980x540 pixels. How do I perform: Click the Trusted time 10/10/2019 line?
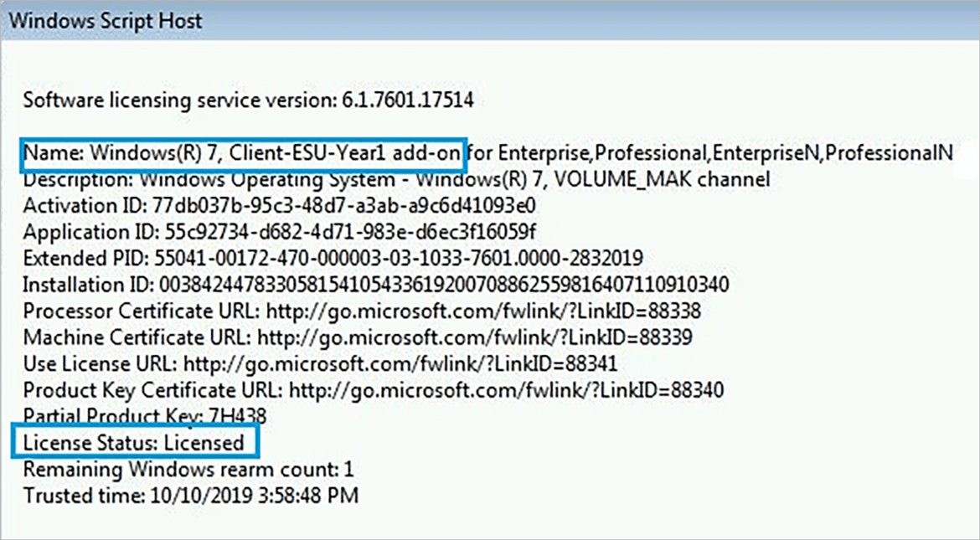click(191, 496)
